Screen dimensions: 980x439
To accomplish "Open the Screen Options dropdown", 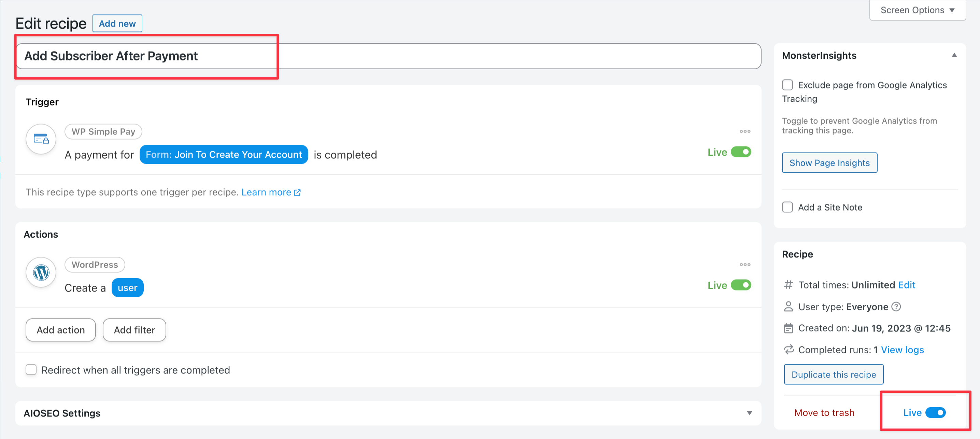I will pyautogui.click(x=917, y=10).
